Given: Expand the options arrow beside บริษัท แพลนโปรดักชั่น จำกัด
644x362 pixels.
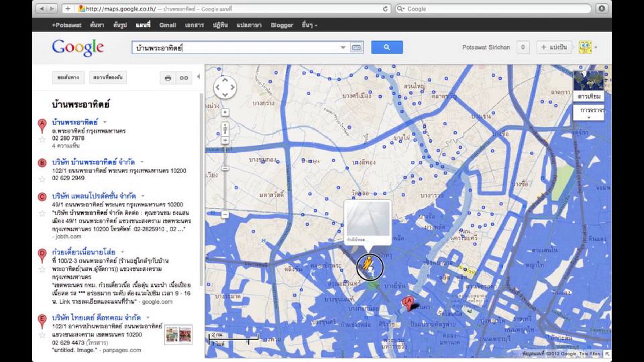Looking at the screenshot, I should 143,196.
